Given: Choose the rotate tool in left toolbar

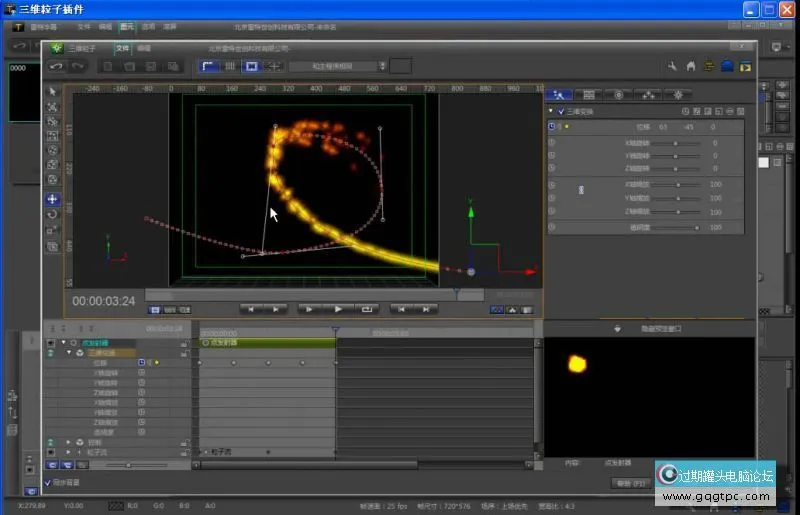Looking at the screenshot, I should [x=53, y=214].
